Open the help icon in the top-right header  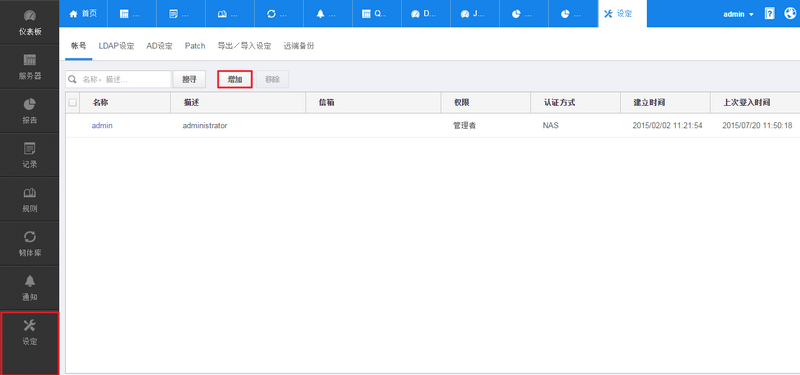769,14
